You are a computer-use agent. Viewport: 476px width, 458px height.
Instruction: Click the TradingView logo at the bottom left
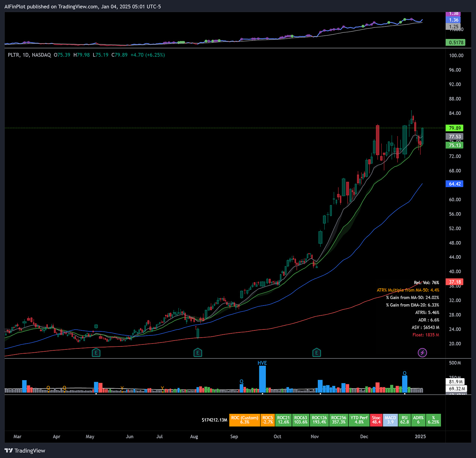coord(25,450)
